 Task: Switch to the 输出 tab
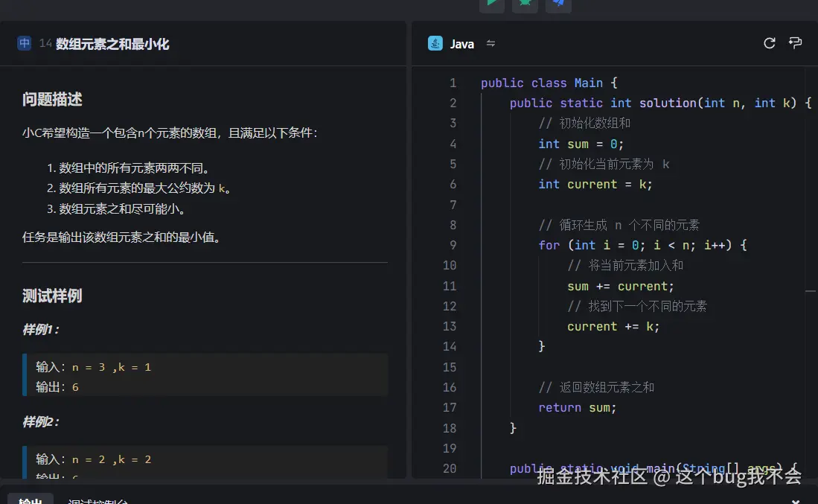click(x=30, y=501)
